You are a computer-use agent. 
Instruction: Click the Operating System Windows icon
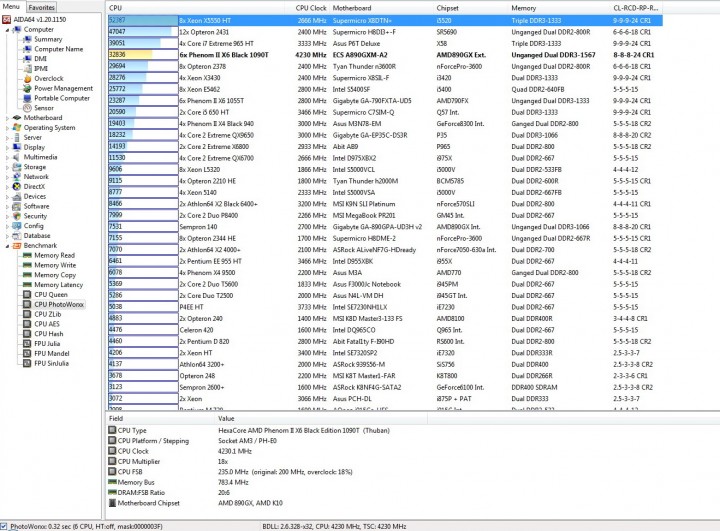click(x=17, y=127)
